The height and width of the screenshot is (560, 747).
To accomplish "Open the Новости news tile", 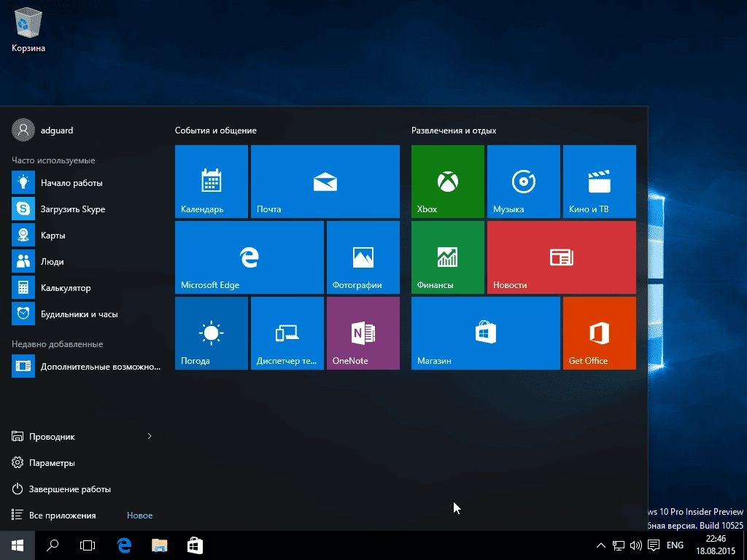I will (x=562, y=257).
